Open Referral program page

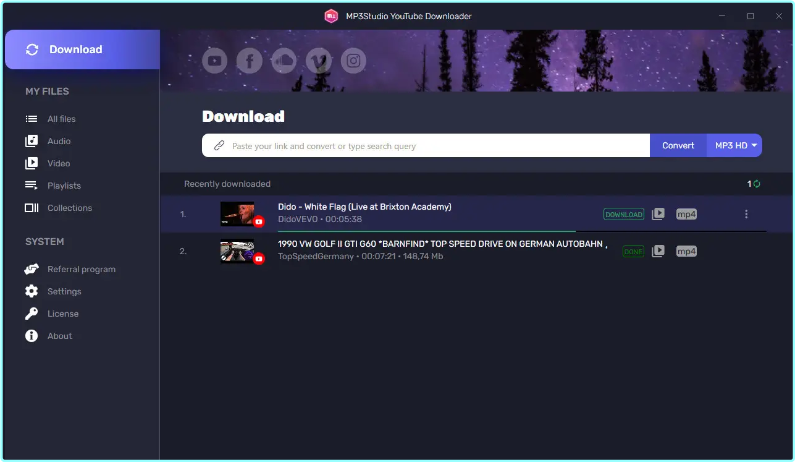point(81,269)
